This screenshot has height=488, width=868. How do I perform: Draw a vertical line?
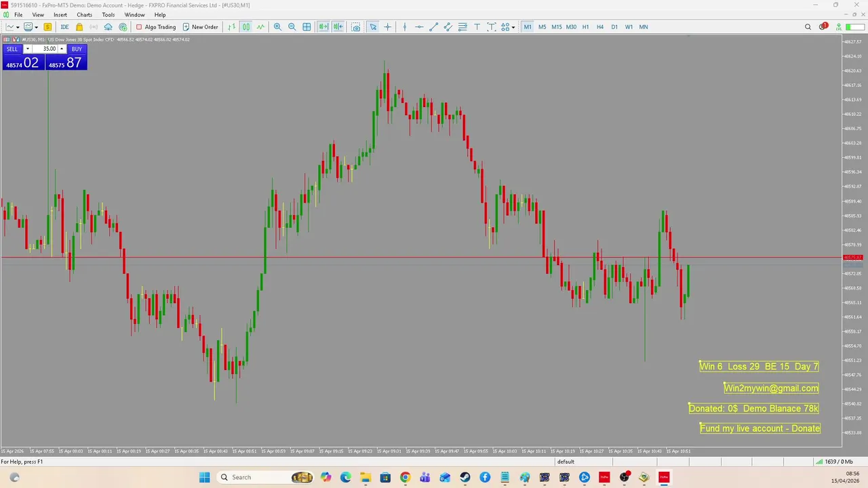405,27
